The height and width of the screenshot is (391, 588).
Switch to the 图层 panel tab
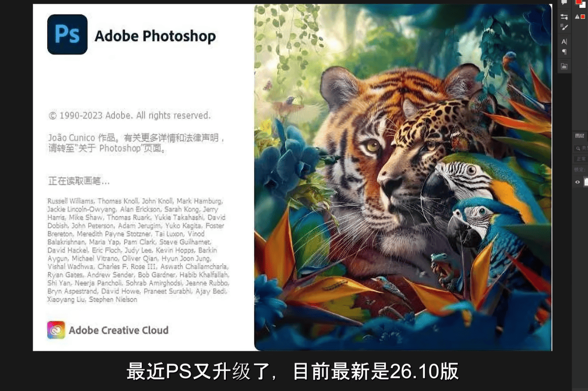[x=580, y=136]
